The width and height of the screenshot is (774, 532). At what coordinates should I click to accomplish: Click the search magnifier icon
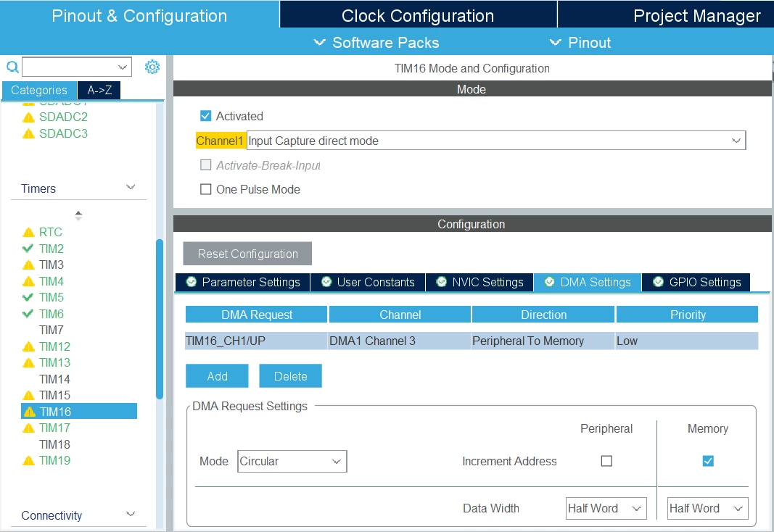pyautogui.click(x=12, y=67)
